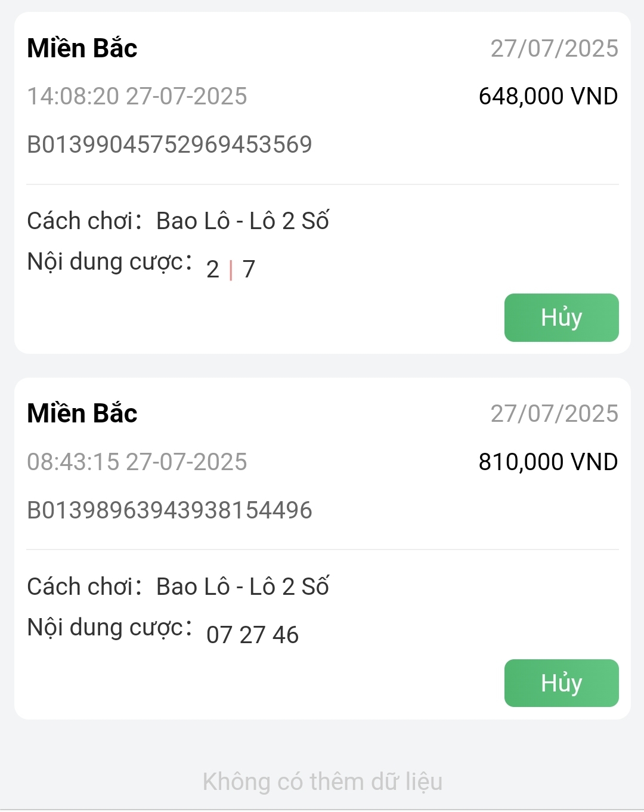Screen dimensions: 644x812
Task: Tap the 648,000 VND amount
Action: [x=548, y=96]
